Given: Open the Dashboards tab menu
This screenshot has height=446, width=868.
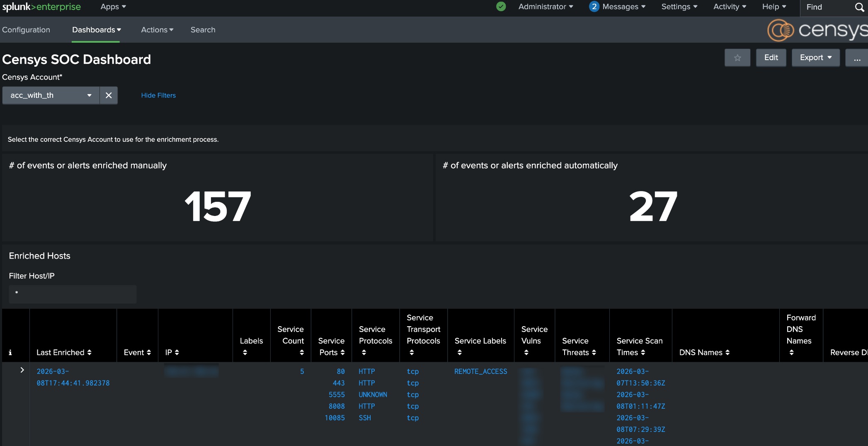Looking at the screenshot, I should pos(96,30).
